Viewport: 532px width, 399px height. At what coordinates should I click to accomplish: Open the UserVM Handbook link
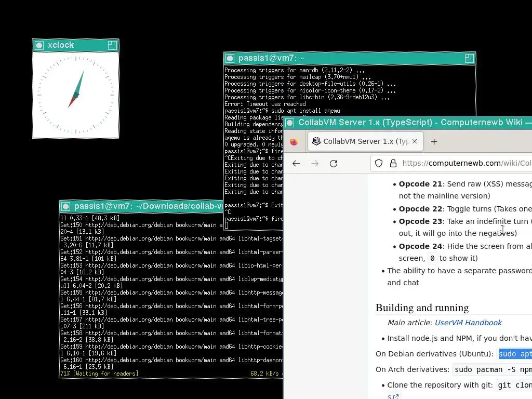(x=468, y=323)
